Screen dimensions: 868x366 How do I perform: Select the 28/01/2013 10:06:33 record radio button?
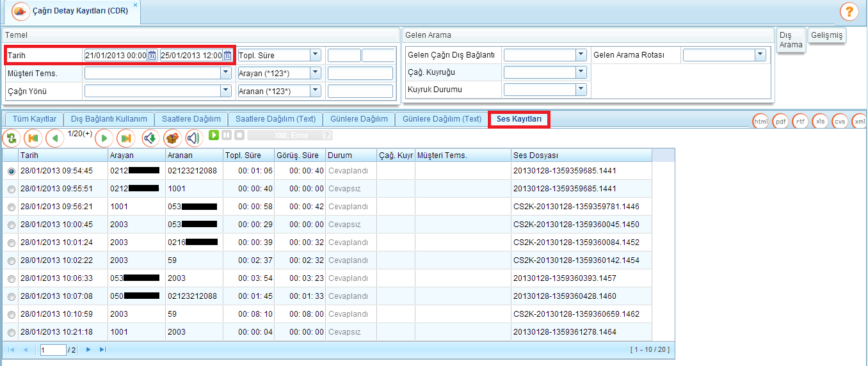11,279
